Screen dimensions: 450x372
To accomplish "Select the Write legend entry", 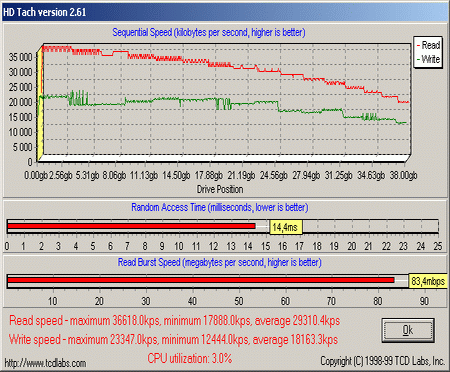I will pos(429,59).
